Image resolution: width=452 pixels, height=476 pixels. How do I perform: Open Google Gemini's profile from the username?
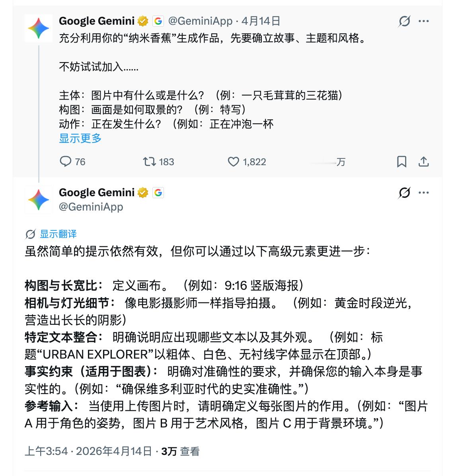[97, 21]
